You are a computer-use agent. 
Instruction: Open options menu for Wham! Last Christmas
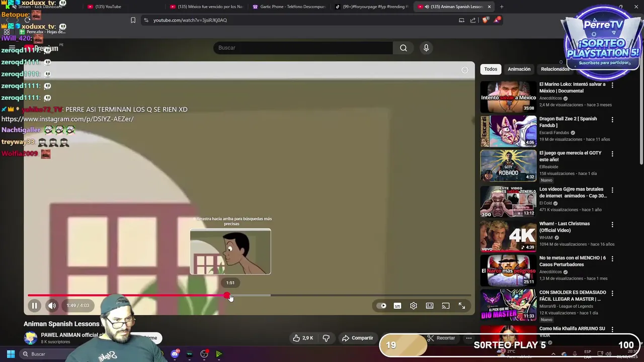tap(612, 225)
